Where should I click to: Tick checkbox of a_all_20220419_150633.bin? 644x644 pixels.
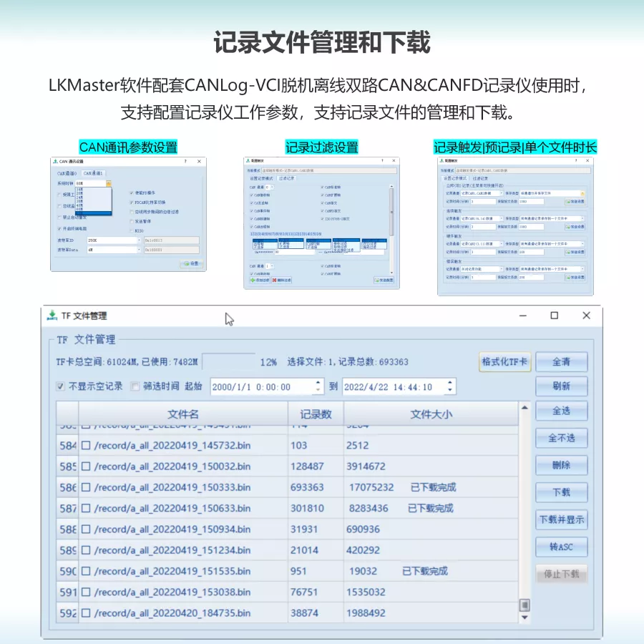(86, 508)
